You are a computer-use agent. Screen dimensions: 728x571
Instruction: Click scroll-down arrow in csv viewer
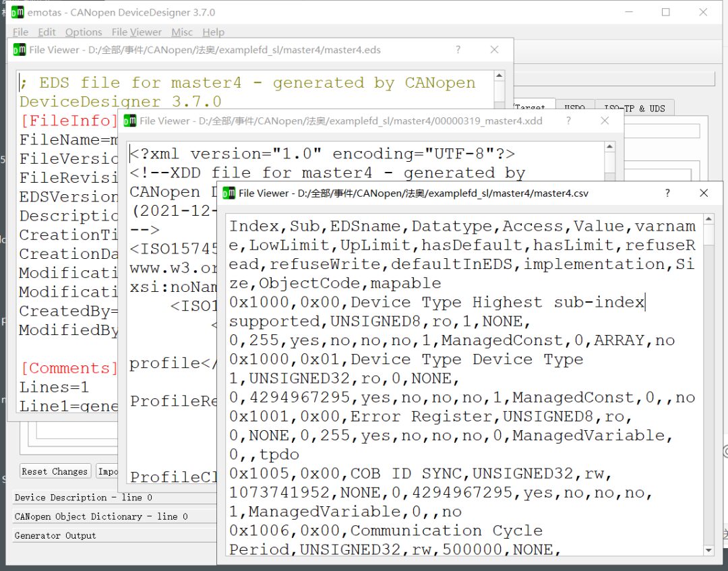[708, 550]
